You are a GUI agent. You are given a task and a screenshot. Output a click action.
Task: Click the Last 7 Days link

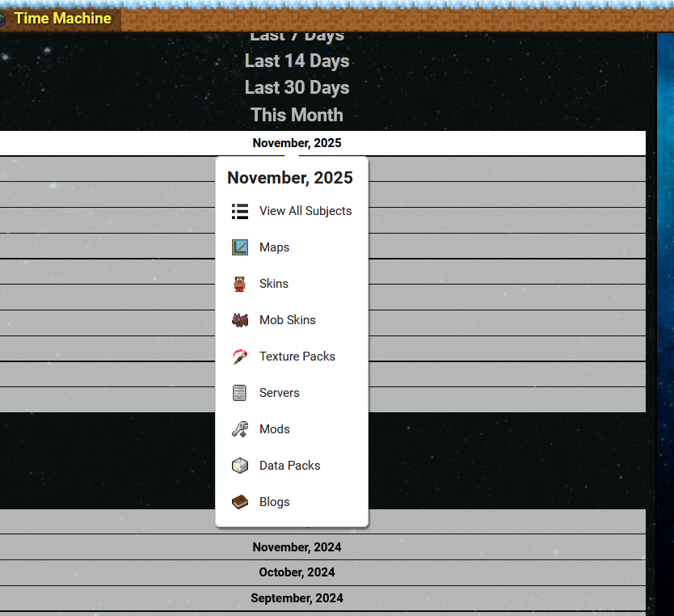click(x=297, y=37)
